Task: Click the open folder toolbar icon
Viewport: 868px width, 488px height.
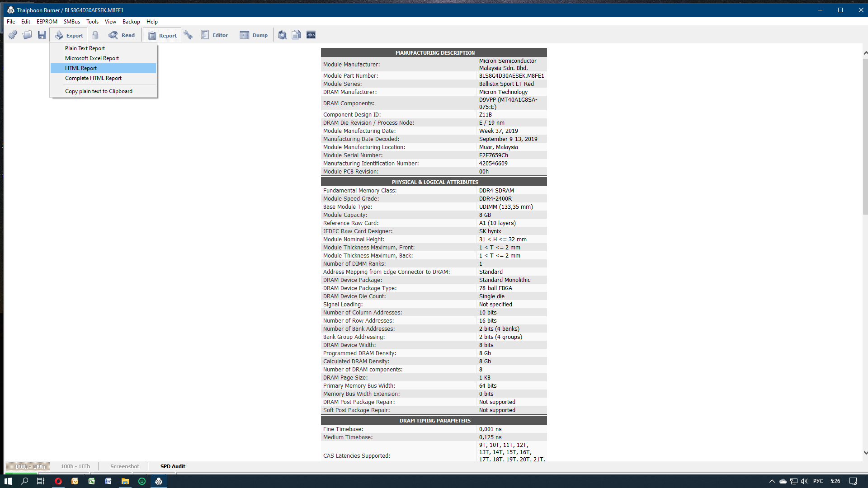Action: coord(27,35)
